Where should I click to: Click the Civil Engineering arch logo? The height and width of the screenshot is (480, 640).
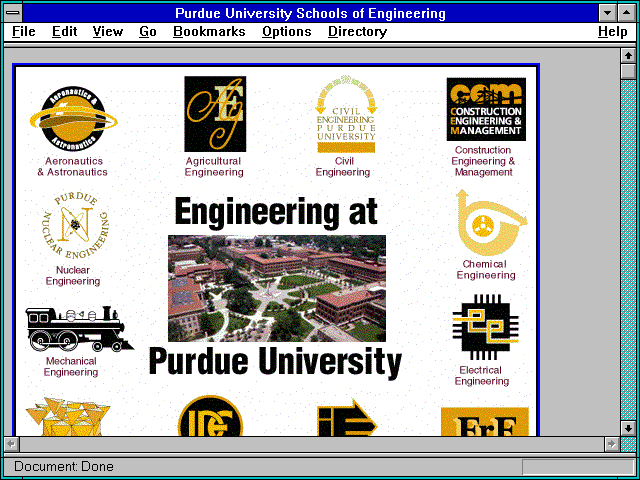point(346,114)
